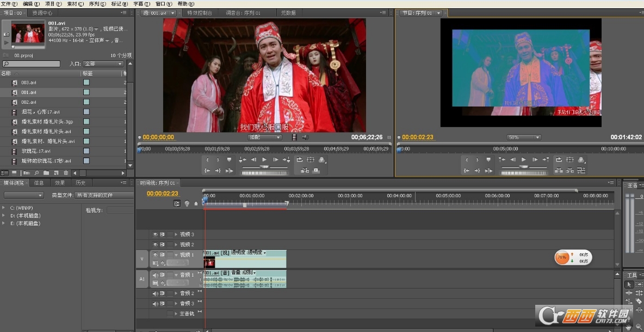Collapse Video 1 track triangle
This screenshot has height=332, width=644.
pos(176,254)
